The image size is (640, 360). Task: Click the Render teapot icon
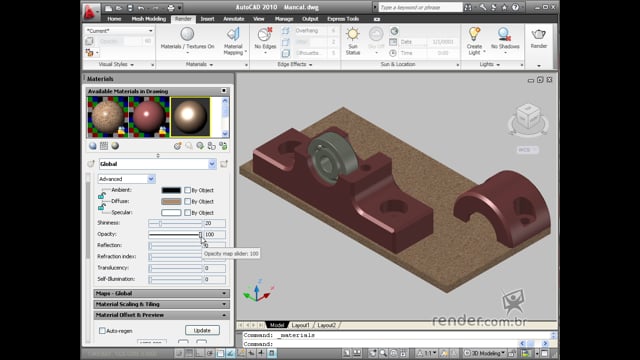[538, 34]
